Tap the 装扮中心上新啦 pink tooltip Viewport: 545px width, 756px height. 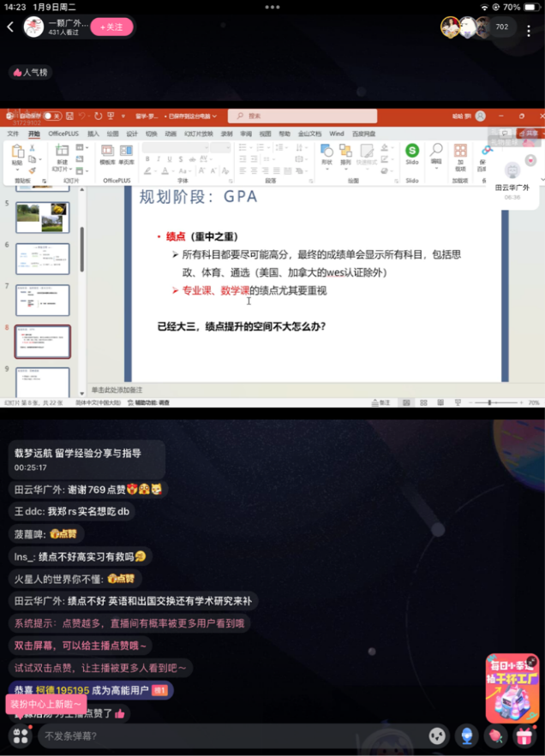(x=47, y=705)
